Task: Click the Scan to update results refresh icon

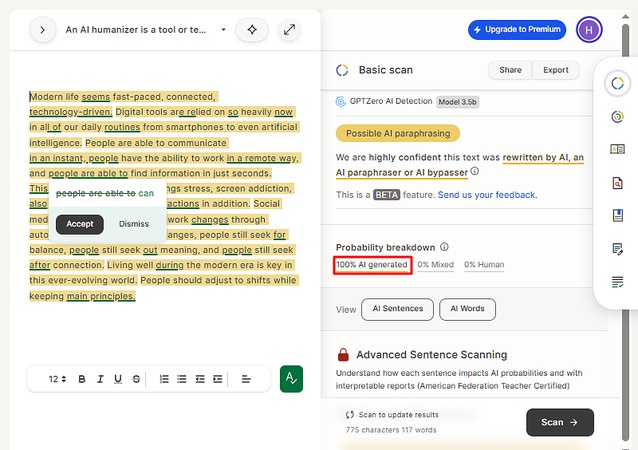Action: pos(350,415)
